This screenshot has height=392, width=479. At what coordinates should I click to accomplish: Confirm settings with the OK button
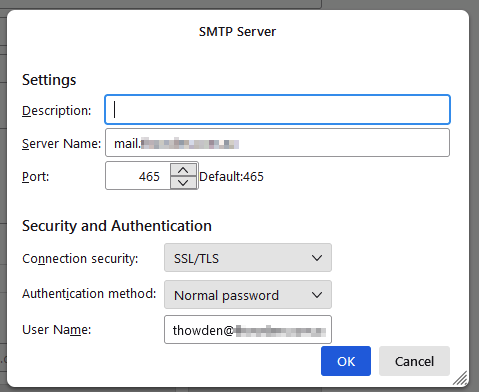346,361
